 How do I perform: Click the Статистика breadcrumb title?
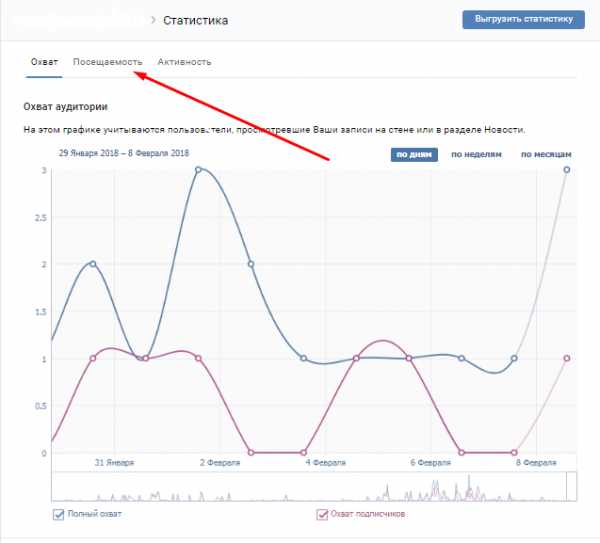point(196,20)
